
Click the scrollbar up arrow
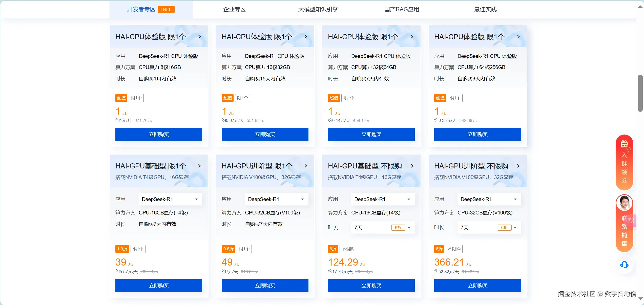(x=640, y=7)
